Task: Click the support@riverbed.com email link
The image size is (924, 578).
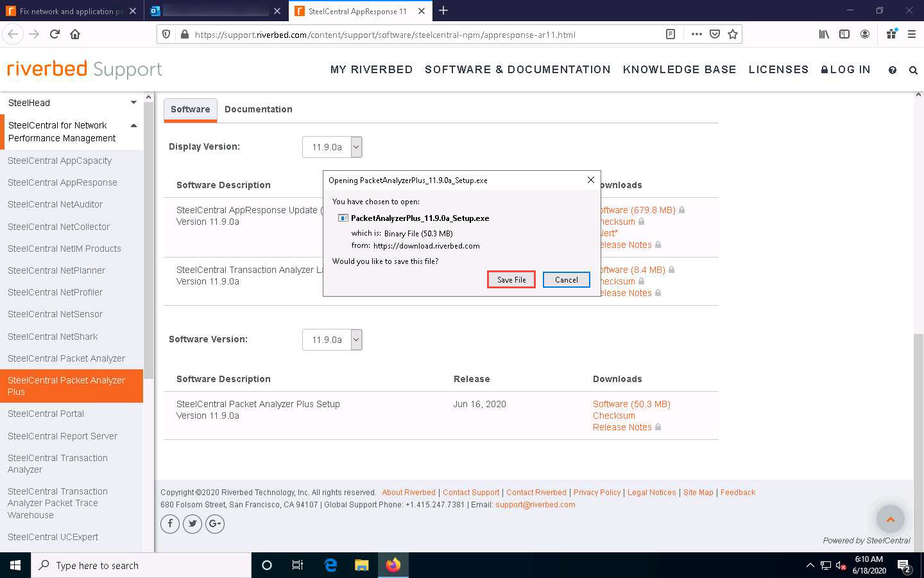Action: pos(535,505)
